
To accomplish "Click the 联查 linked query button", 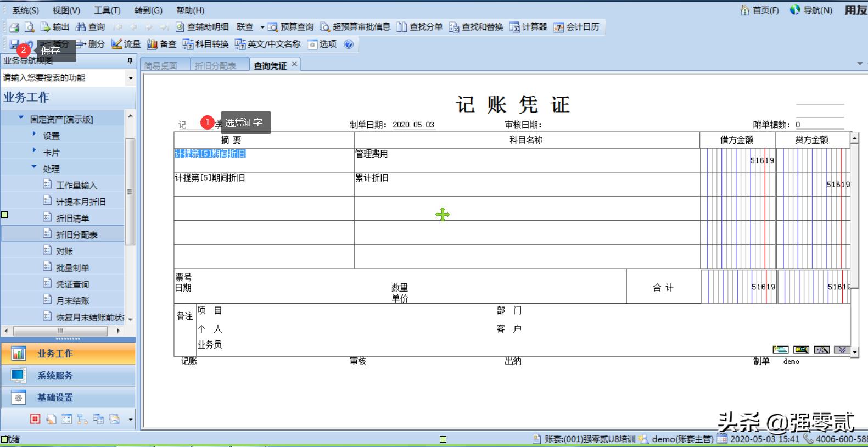I will [x=245, y=27].
